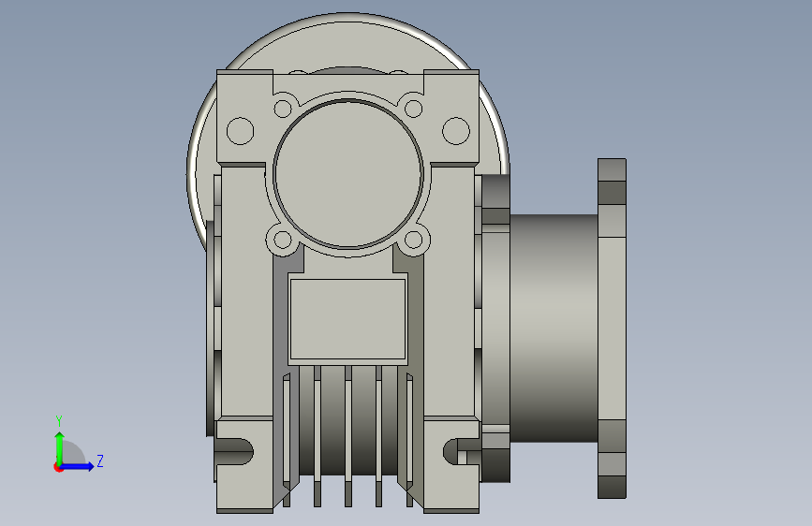Select the small bolt hole lower-right of the cover
Image resolution: width=812 pixels, height=526 pixels.
pyautogui.click(x=413, y=240)
